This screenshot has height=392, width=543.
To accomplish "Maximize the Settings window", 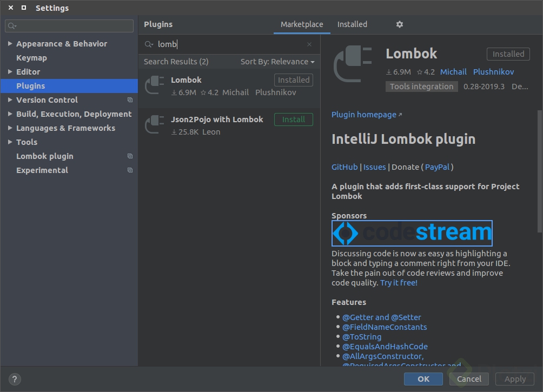I will coord(24,8).
